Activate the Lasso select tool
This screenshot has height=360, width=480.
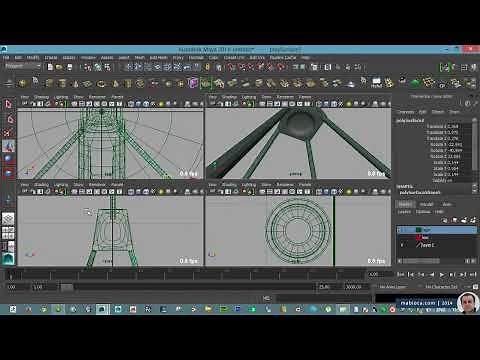9,119
